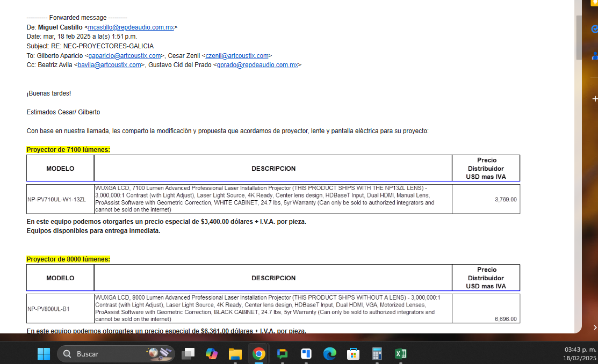Click the Proyector de 7100 lúmenes heading

(x=68, y=149)
